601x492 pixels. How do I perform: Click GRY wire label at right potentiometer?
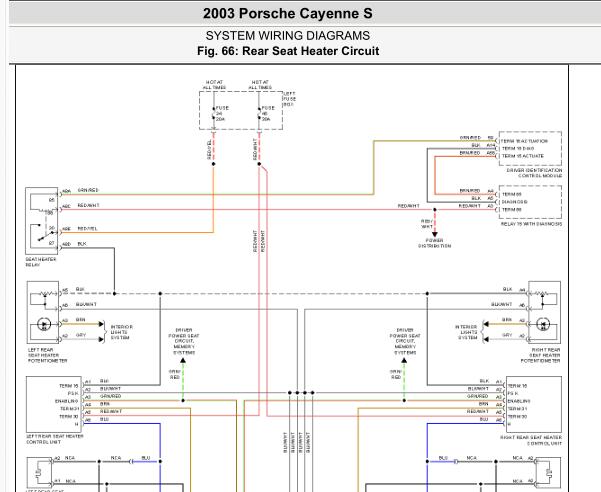pyautogui.click(x=507, y=335)
